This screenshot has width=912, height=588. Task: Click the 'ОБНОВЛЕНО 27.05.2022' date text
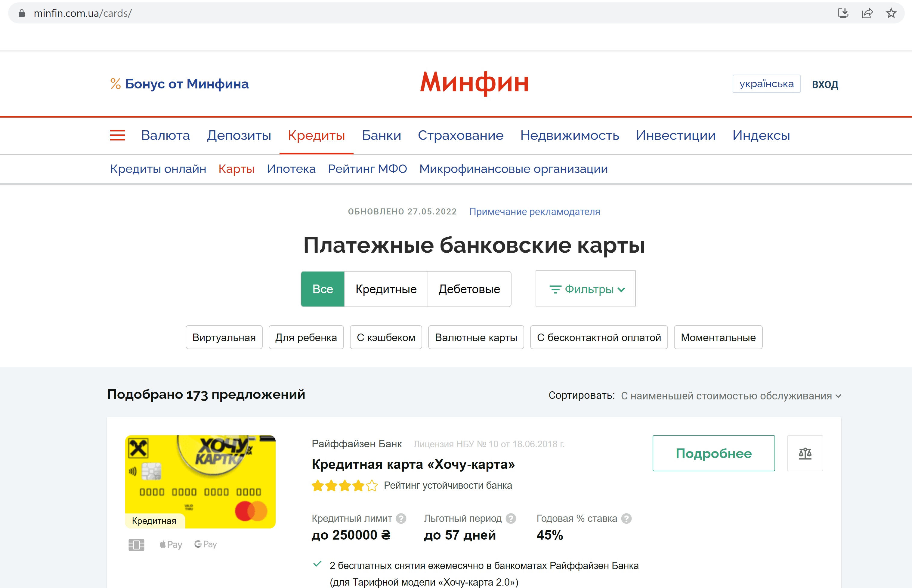tap(402, 211)
